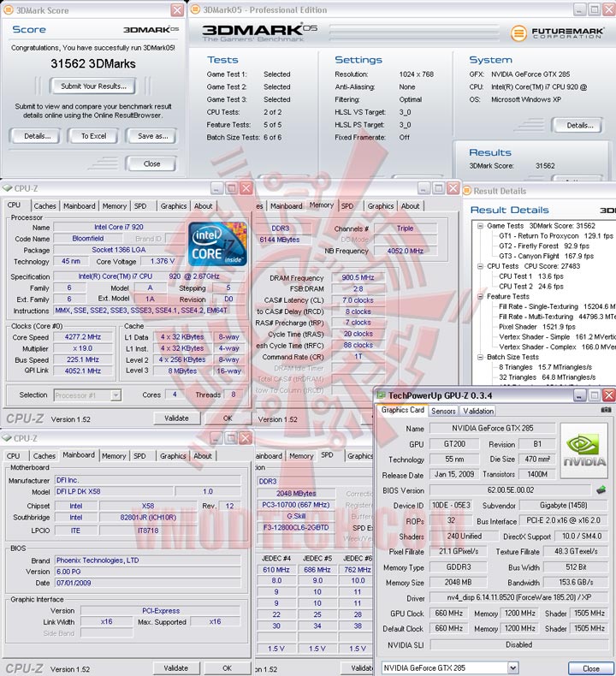Open the GPU selector dropdown in GPU-Z
This screenshot has height=676, width=616.
(x=512, y=667)
